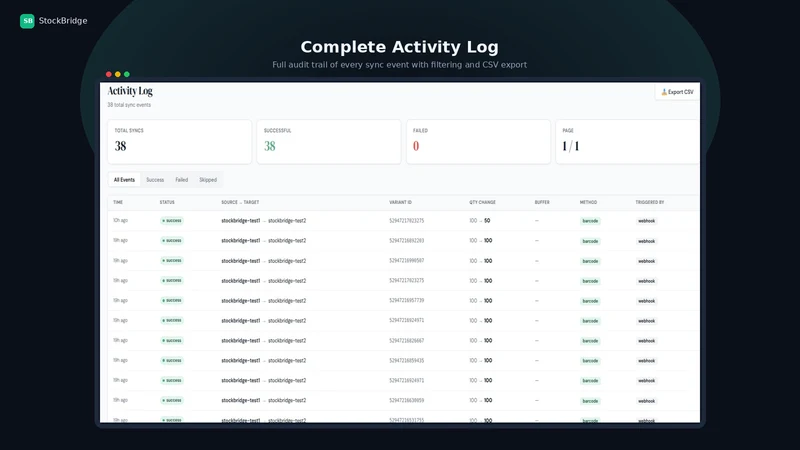800x450 pixels.
Task: Click the STATUS column header
Action: [x=167, y=203]
